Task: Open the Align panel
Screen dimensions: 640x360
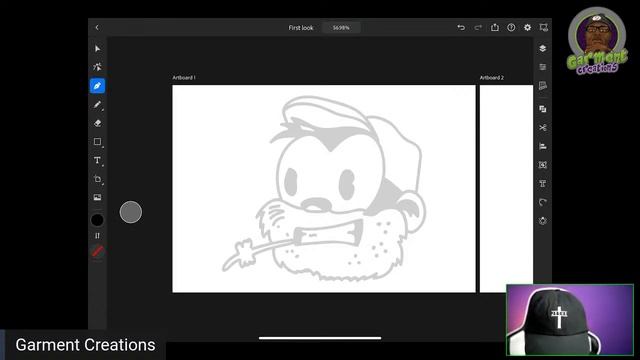Action: pos(542,146)
